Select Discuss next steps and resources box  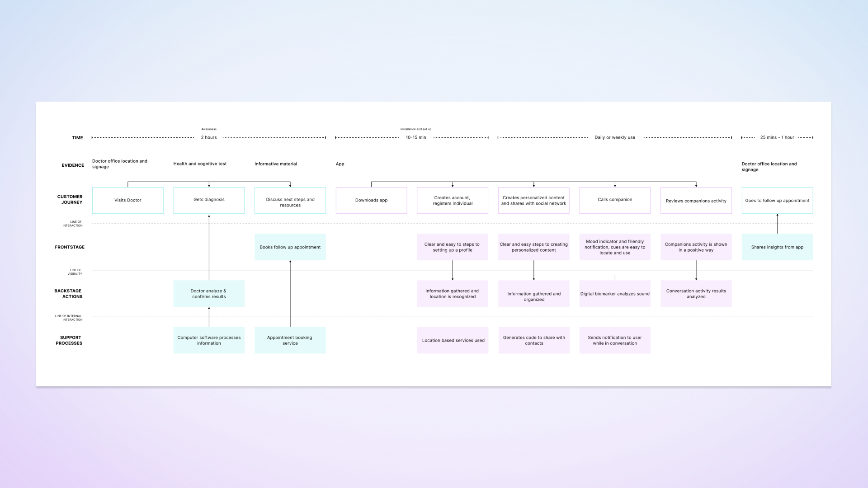click(x=290, y=202)
